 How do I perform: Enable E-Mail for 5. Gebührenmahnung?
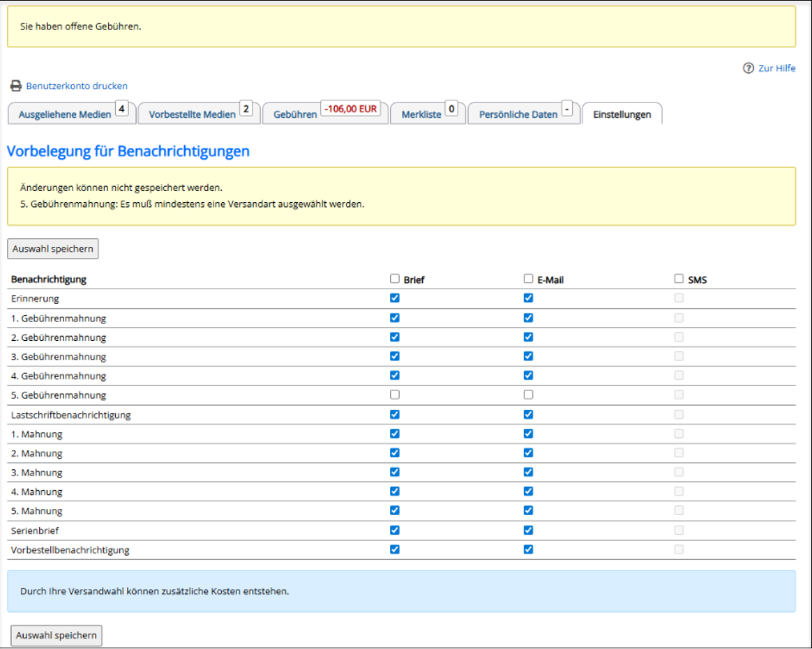(x=528, y=395)
